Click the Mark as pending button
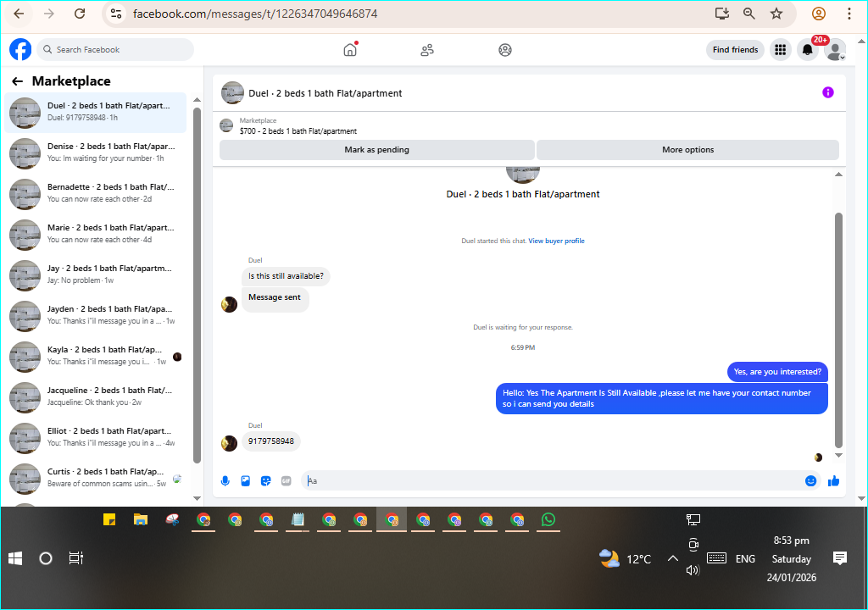This screenshot has height=610, width=868. pyautogui.click(x=377, y=149)
